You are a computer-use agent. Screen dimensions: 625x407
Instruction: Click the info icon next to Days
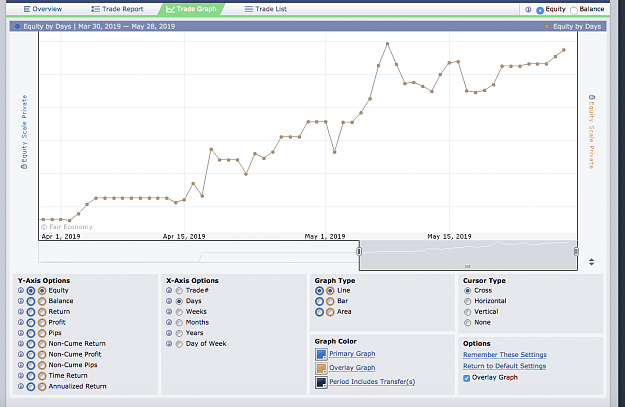(169, 301)
